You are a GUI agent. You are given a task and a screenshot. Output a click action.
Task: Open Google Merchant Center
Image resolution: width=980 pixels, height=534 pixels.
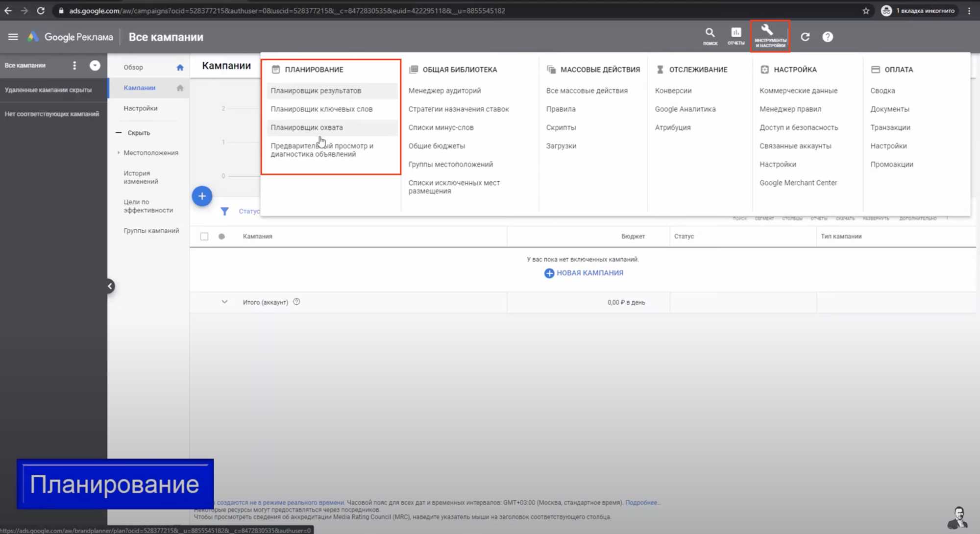798,183
